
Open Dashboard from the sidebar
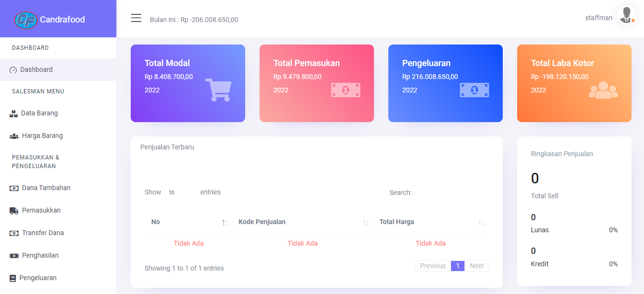pyautogui.click(x=36, y=69)
